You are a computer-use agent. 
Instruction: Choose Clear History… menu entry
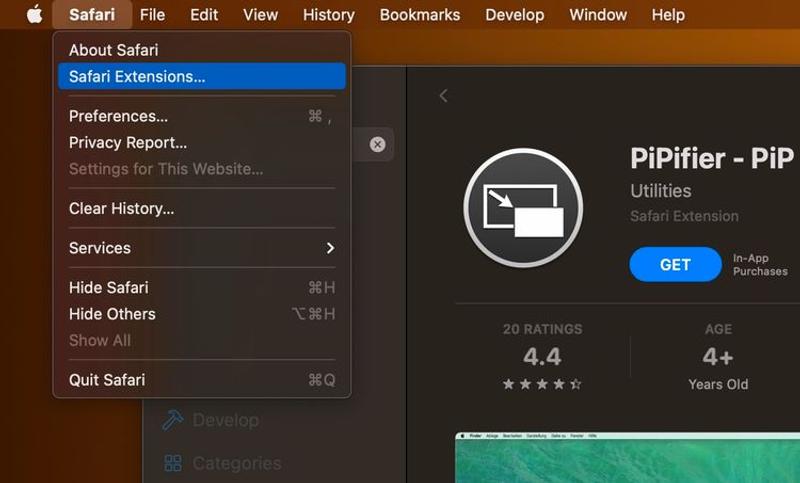(x=202, y=209)
